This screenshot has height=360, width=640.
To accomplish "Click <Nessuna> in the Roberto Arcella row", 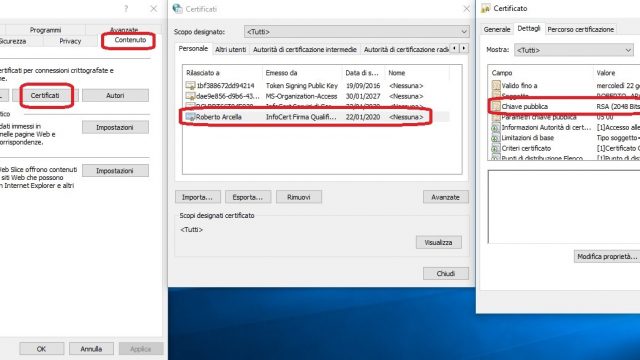I will [x=406, y=117].
